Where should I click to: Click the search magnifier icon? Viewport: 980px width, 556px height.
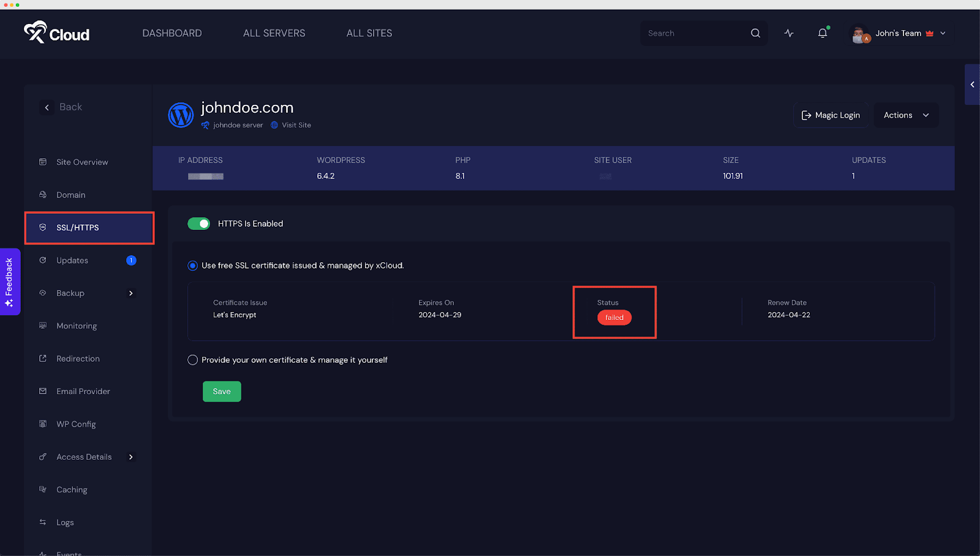click(755, 33)
